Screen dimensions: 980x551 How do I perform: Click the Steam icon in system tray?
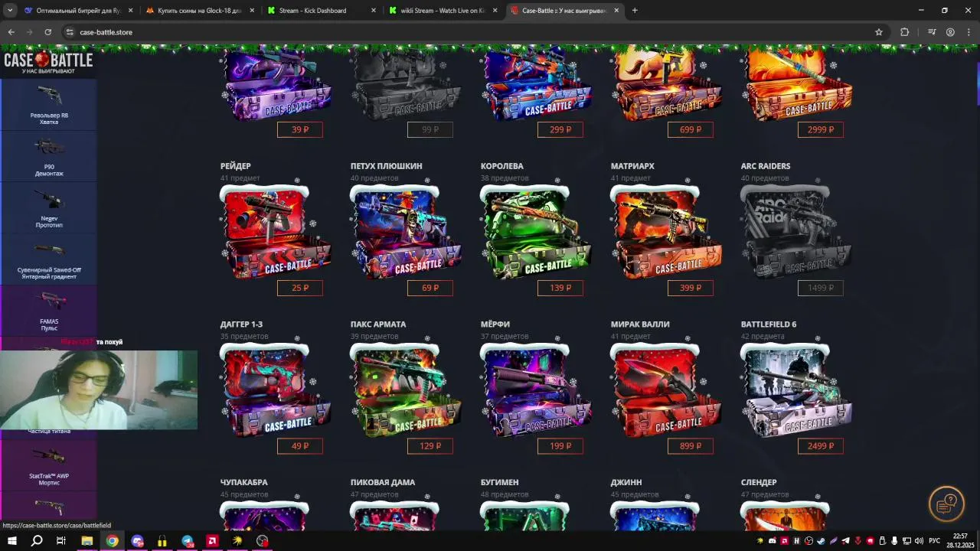pyautogui.click(x=821, y=541)
